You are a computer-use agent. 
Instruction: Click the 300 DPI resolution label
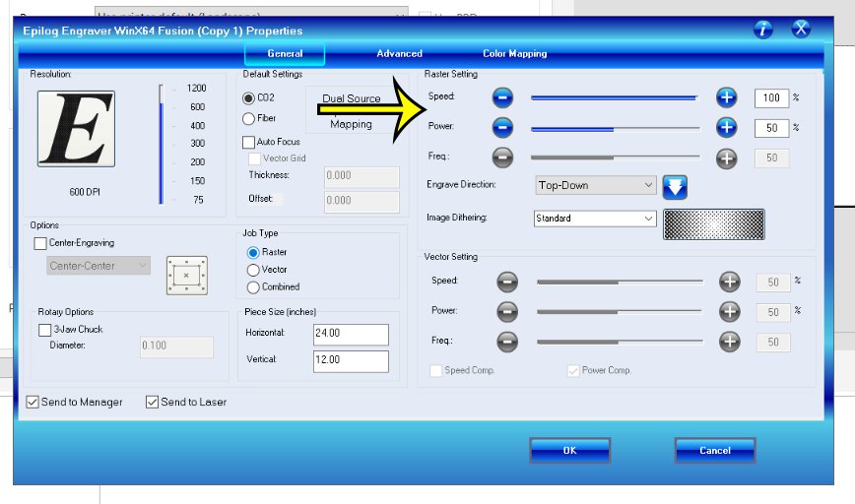point(197,144)
